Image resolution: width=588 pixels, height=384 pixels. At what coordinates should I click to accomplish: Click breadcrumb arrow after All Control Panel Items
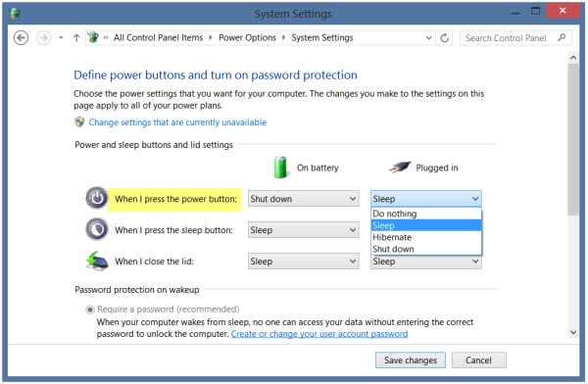click(211, 38)
